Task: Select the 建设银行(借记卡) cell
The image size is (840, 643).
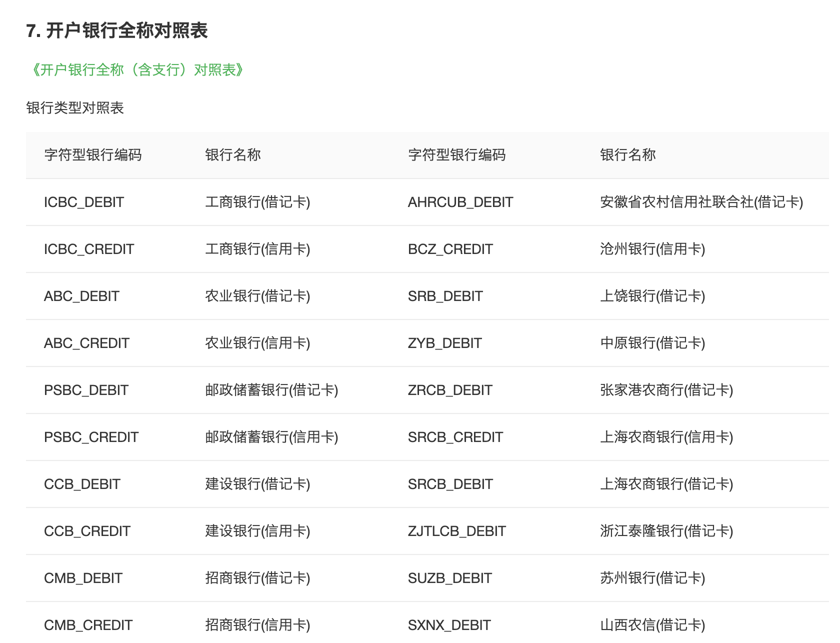Action: click(x=258, y=484)
